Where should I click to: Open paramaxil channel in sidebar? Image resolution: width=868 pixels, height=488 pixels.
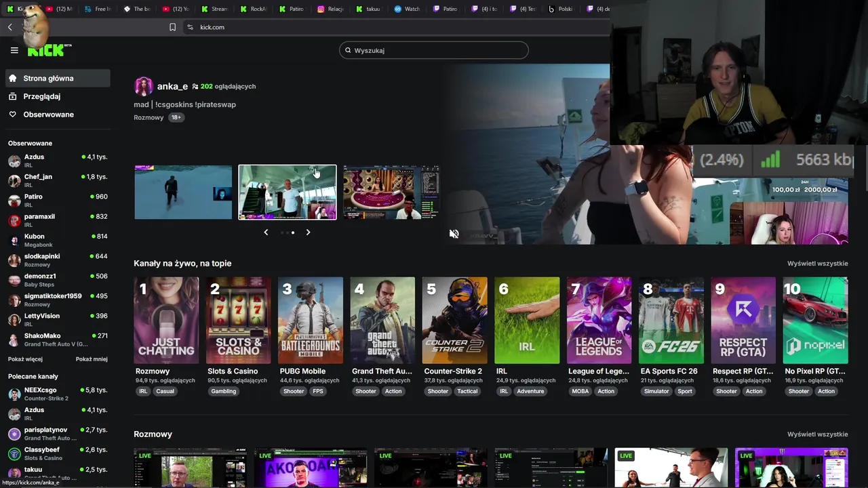[x=58, y=220]
